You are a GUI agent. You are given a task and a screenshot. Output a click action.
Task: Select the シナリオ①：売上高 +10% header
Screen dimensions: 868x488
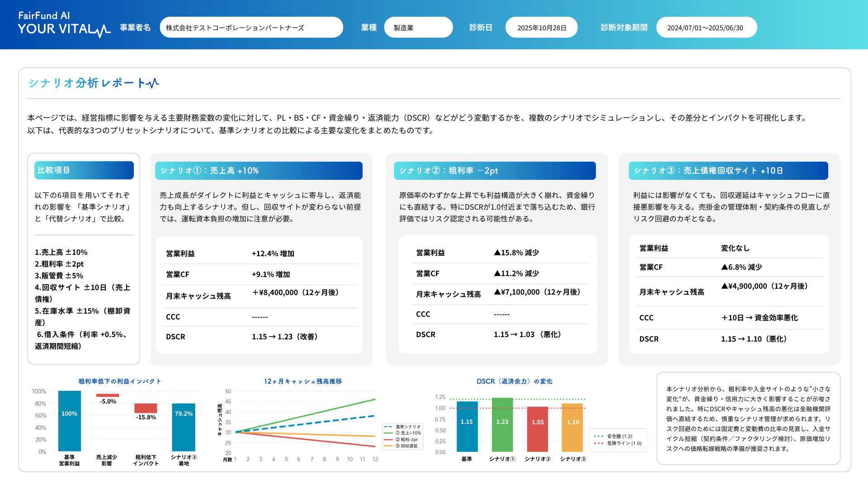click(x=258, y=171)
